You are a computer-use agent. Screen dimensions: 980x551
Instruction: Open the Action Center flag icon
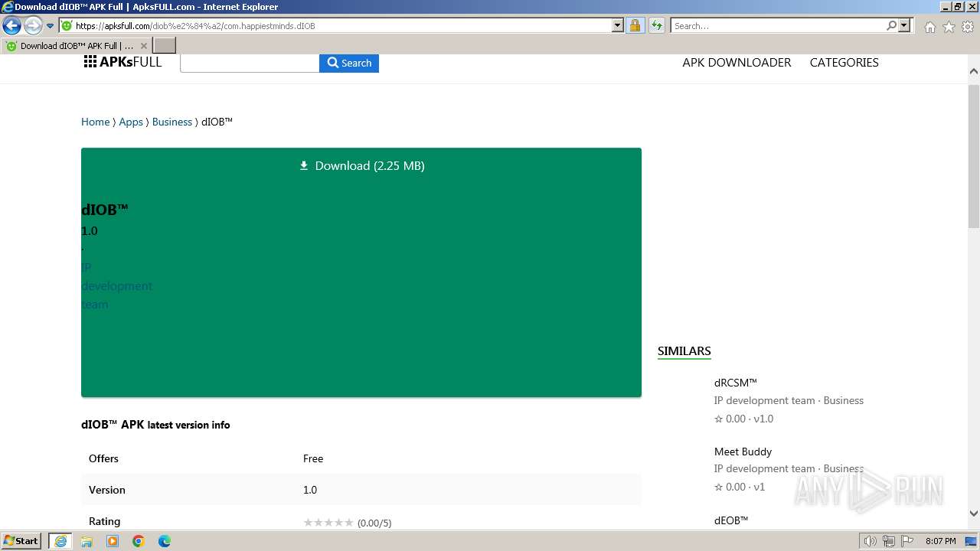(907, 541)
